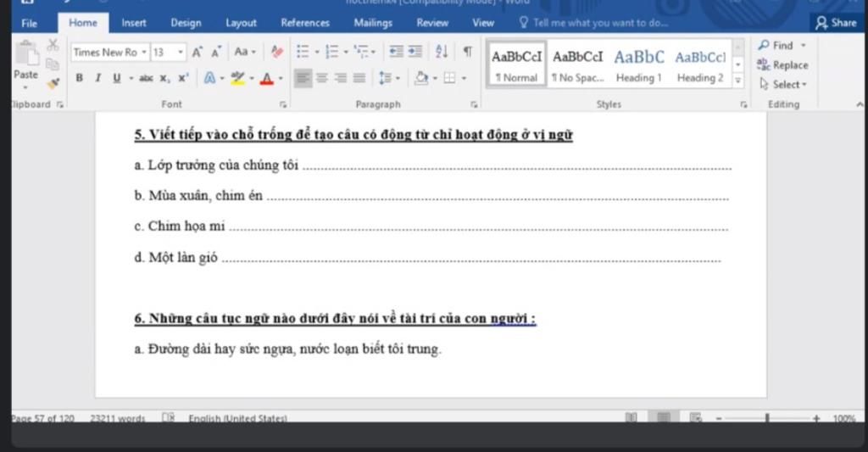Click the Share button
This screenshot has height=452, width=868.
point(837,23)
